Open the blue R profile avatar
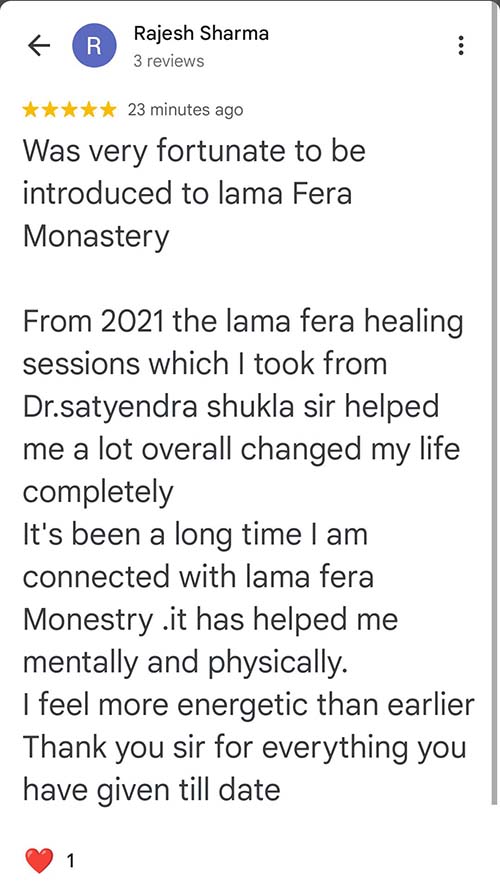 [x=95, y=46]
